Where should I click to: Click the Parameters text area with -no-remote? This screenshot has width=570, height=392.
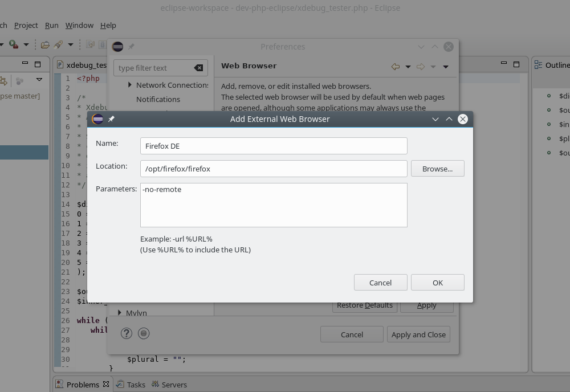point(274,205)
